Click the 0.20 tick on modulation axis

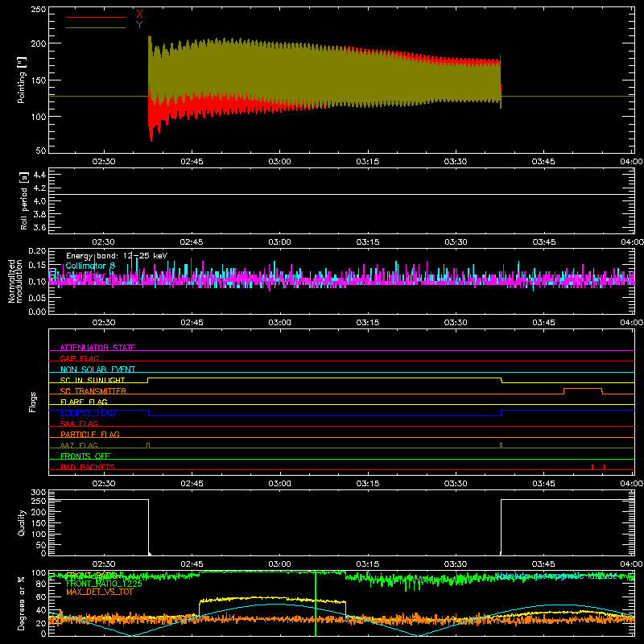(37, 251)
